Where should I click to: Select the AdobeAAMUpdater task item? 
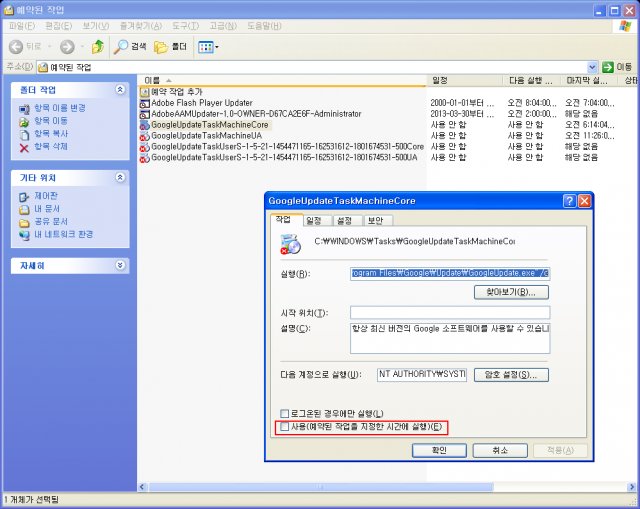pyautogui.click(x=251, y=114)
